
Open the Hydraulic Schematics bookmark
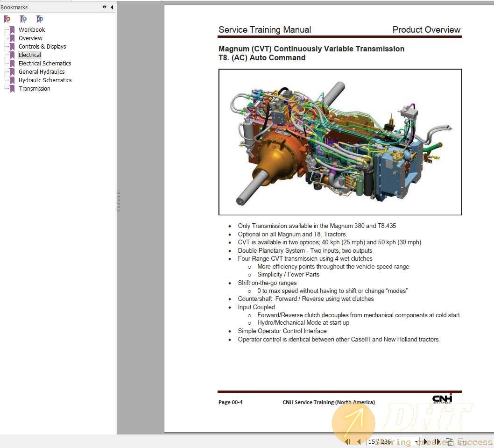click(45, 80)
